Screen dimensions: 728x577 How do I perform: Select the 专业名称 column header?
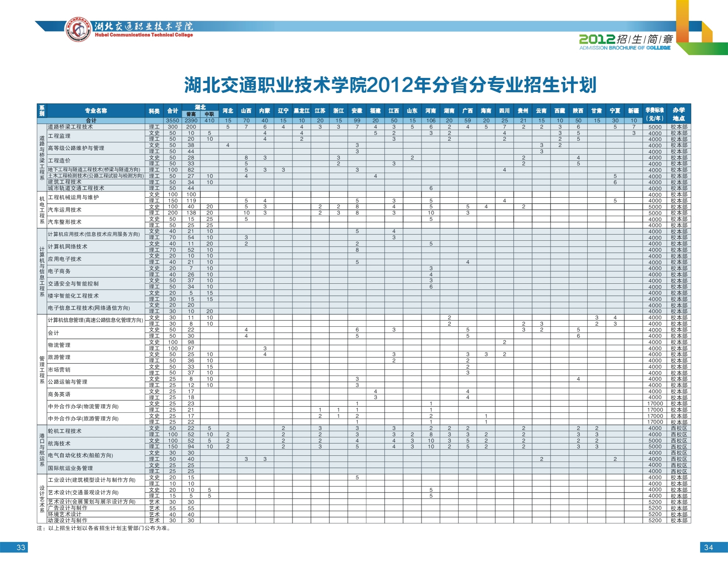(96, 111)
